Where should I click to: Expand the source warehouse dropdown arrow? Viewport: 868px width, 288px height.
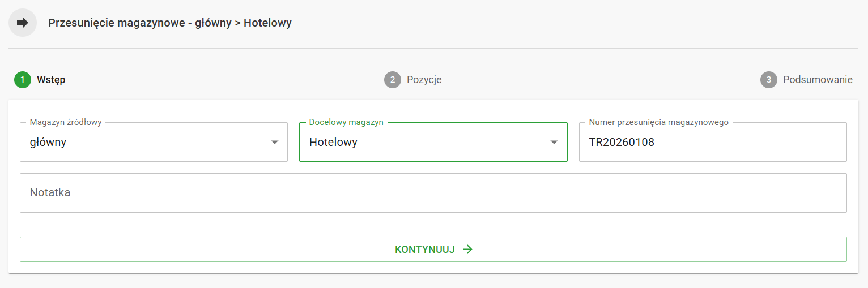click(x=275, y=142)
